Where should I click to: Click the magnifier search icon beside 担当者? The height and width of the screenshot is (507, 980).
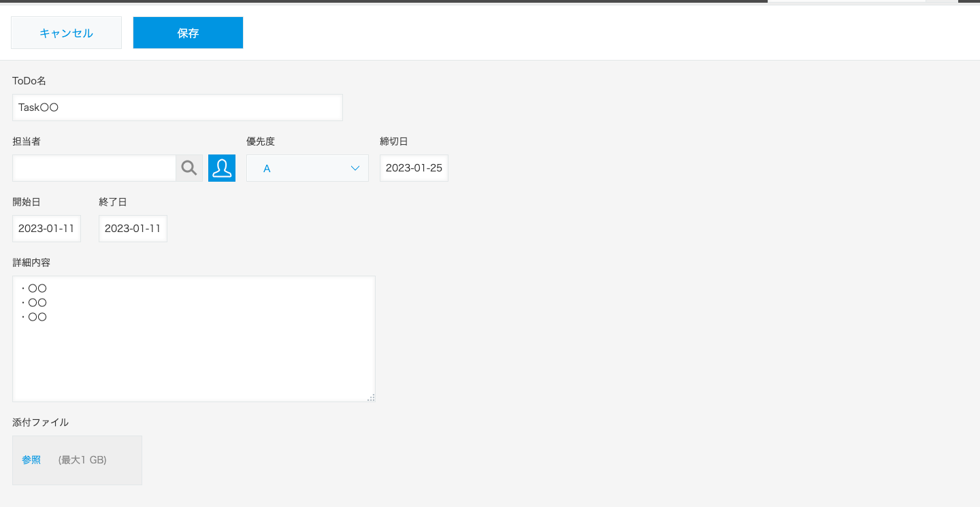coord(189,168)
